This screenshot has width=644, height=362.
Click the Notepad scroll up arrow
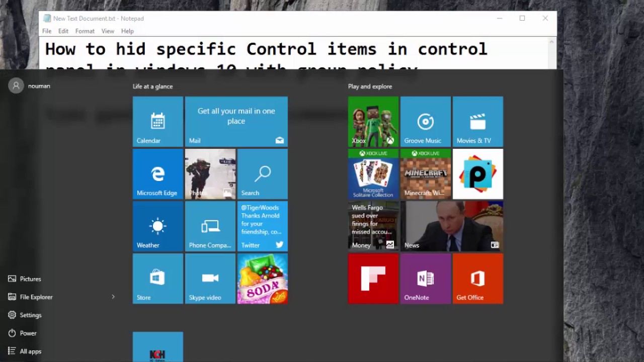click(552, 42)
